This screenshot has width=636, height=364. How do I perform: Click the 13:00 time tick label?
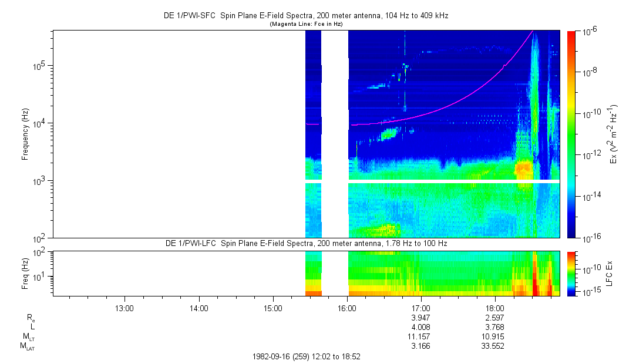point(124,308)
